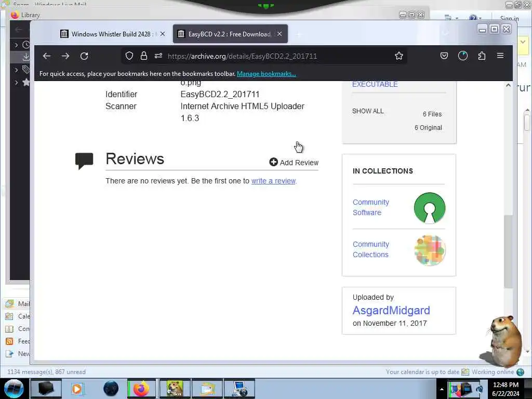Click the Reviews speech bubble icon
Image resolution: width=532 pixels, height=399 pixels.
(x=84, y=161)
